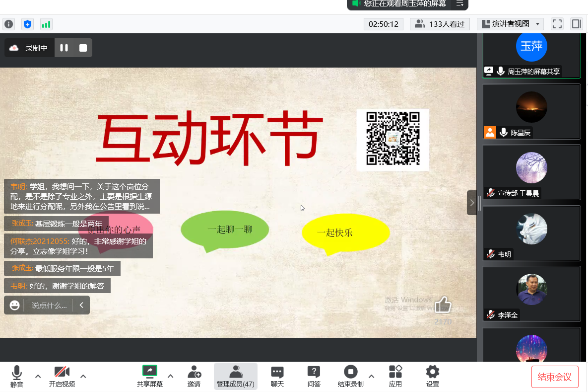
Task: Open the blue security shield icon
Action: coord(28,24)
